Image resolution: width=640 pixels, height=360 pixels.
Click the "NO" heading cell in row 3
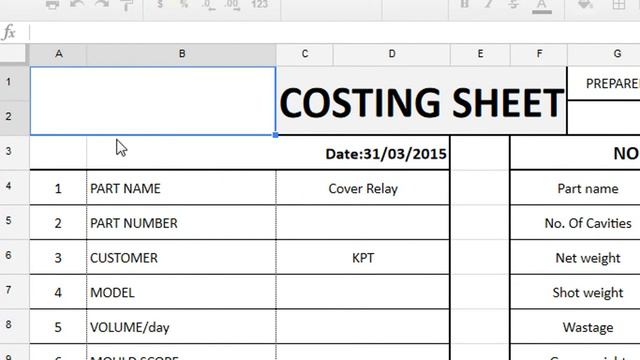click(576, 153)
